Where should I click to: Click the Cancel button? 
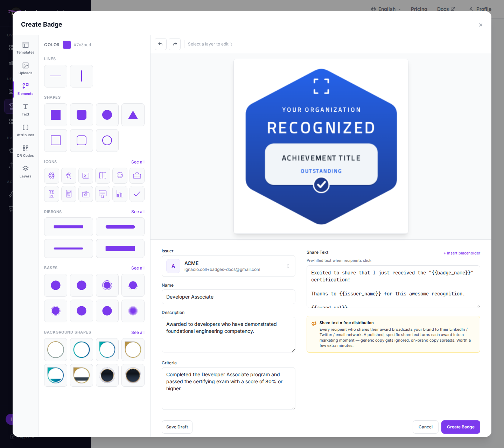click(426, 427)
